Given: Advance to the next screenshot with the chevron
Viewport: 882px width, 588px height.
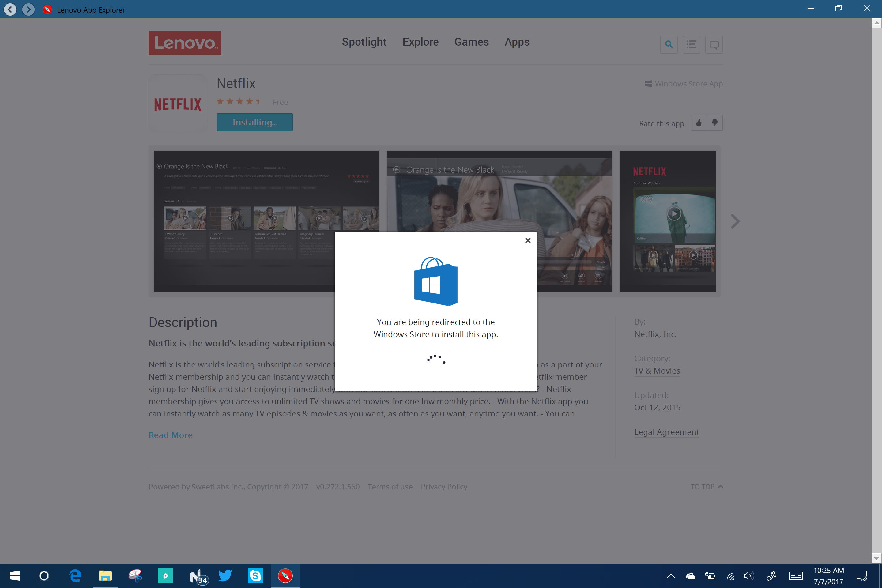Looking at the screenshot, I should (x=735, y=221).
